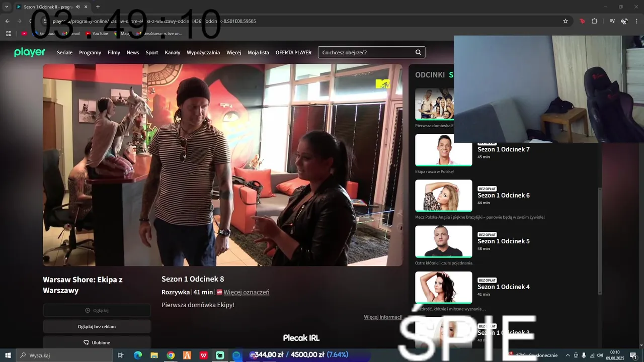Show hidden system tray icons
Viewport: 644px width, 362px height.
(568, 355)
